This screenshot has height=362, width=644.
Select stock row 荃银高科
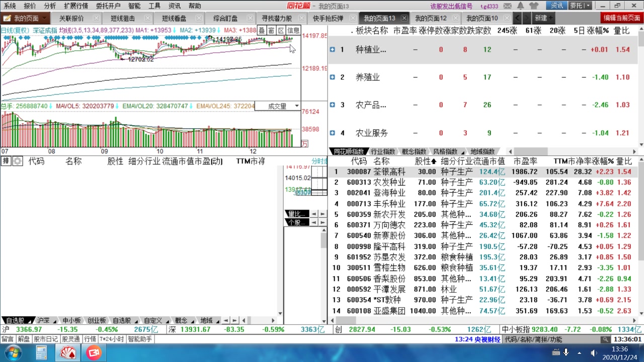(483, 171)
